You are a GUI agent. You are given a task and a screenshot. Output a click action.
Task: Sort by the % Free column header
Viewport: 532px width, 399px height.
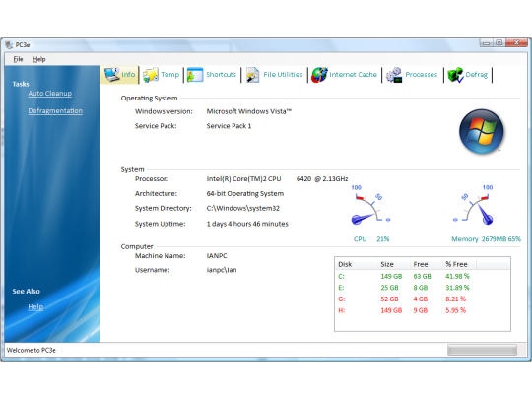[x=459, y=264]
